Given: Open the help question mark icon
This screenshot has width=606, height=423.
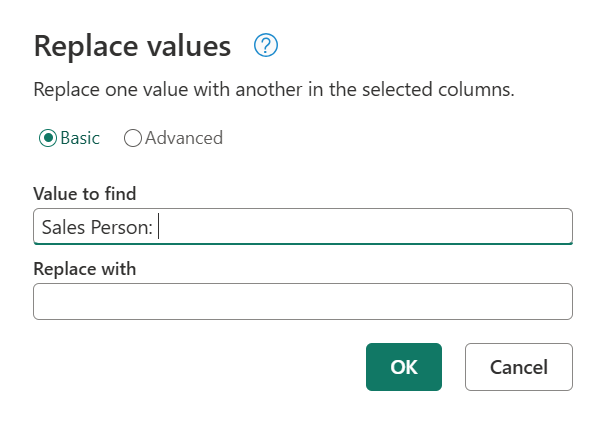Looking at the screenshot, I should tap(266, 45).
